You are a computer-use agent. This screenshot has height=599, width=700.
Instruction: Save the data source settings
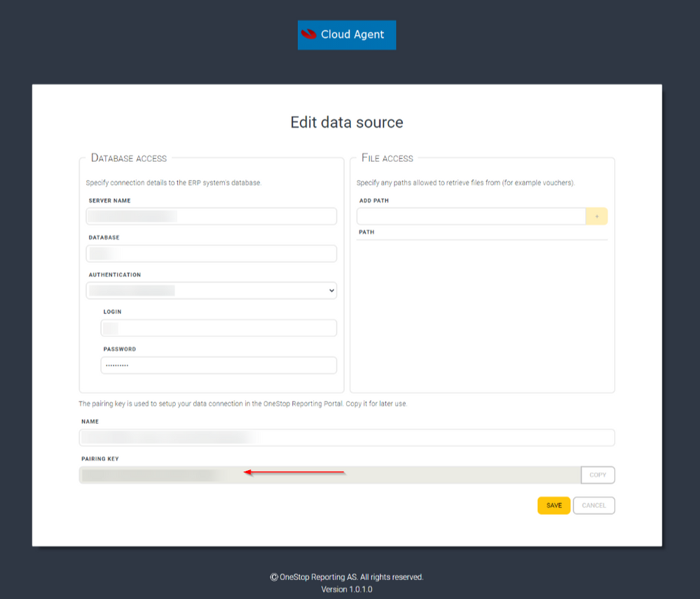[x=554, y=505]
